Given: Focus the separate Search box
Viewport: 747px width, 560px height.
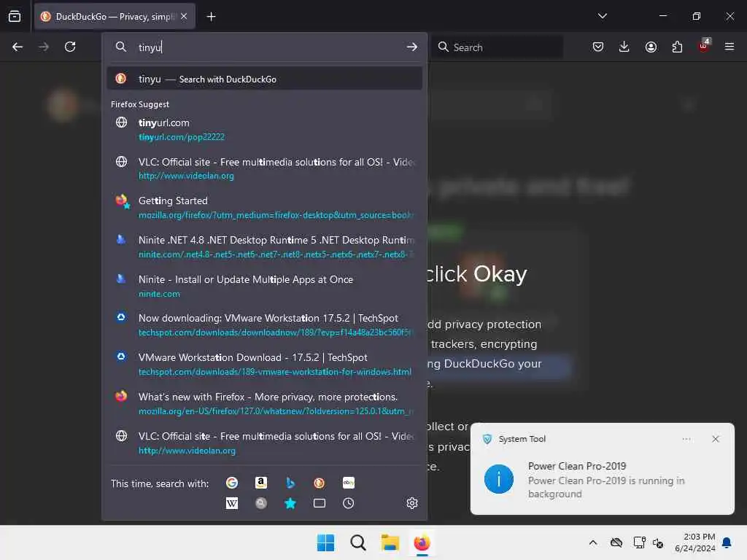Looking at the screenshot, I should pyautogui.click(x=498, y=47).
